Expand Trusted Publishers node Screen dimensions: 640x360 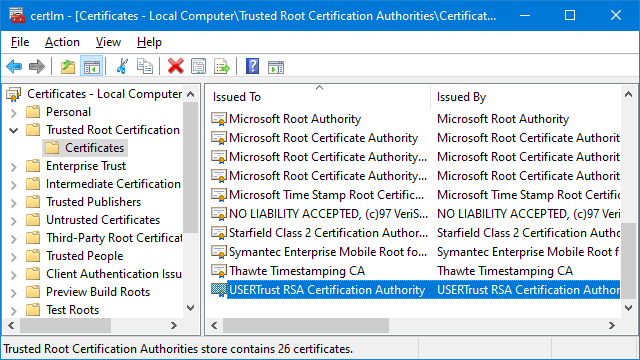[x=13, y=202]
